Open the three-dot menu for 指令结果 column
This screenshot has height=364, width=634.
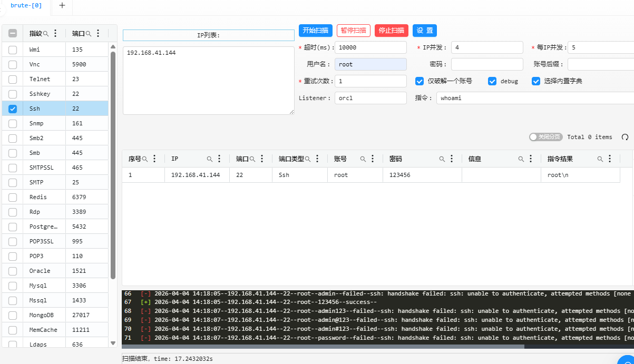610,159
